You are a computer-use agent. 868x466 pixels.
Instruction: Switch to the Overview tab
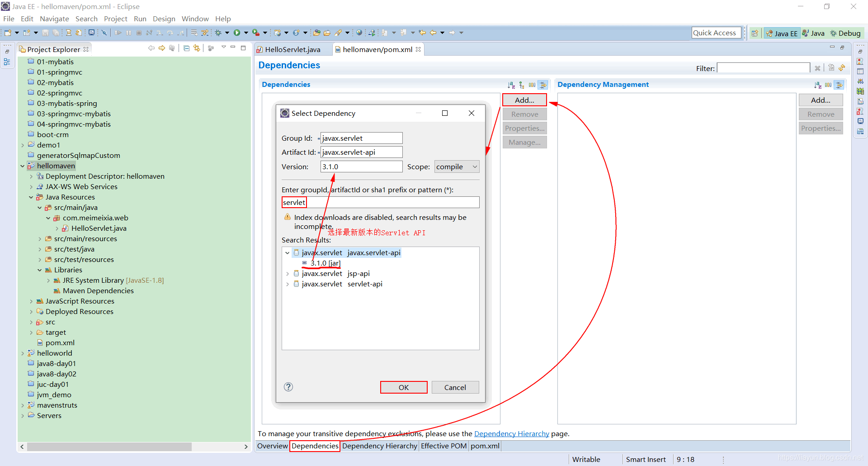pyautogui.click(x=273, y=446)
